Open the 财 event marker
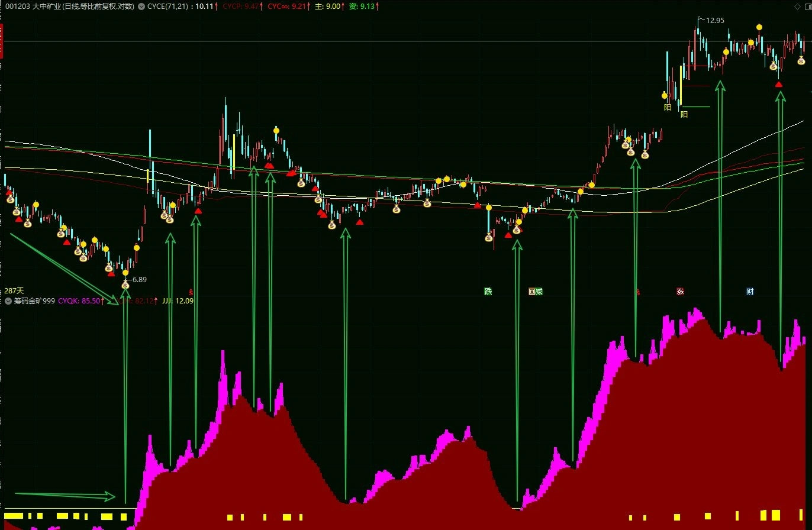This screenshot has height=530, width=812. tap(750, 291)
